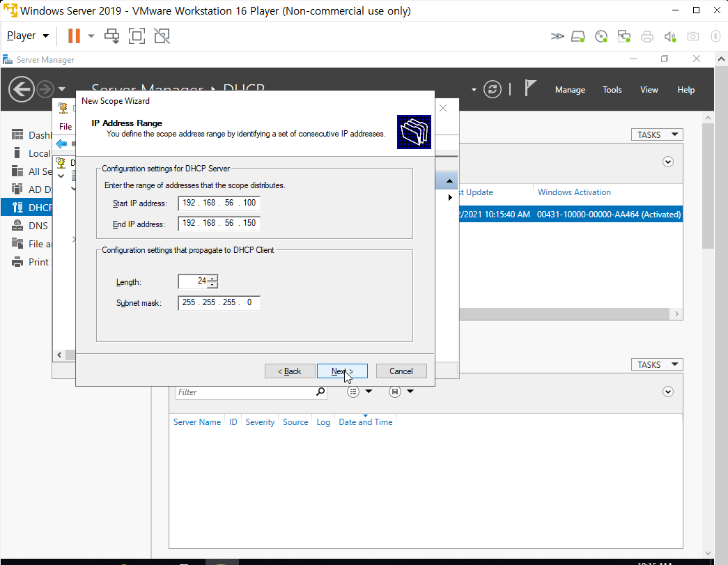Open Dashboard in the sidebar
This screenshot has height=565, width=728.
31,135
